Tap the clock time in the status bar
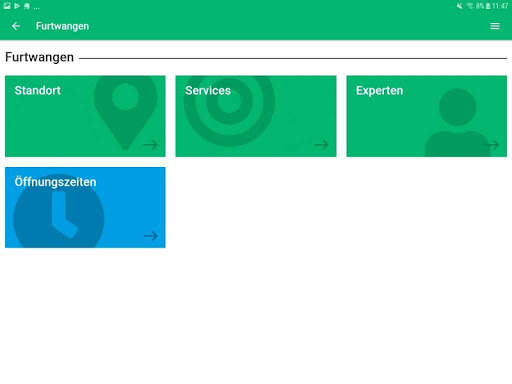The width and height of the screenshot is (512, 384). pyautogui.click(x=500, y=6)
